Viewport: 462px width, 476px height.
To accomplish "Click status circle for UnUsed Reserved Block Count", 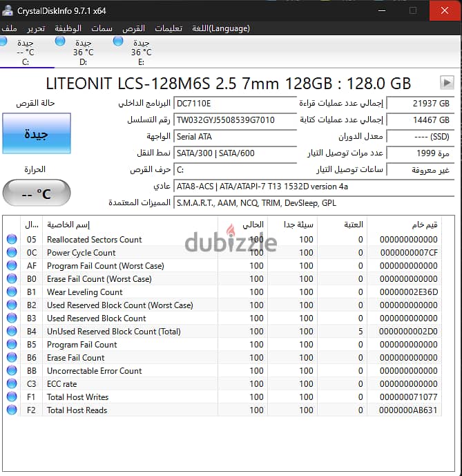I will click(x=12, y=331).
